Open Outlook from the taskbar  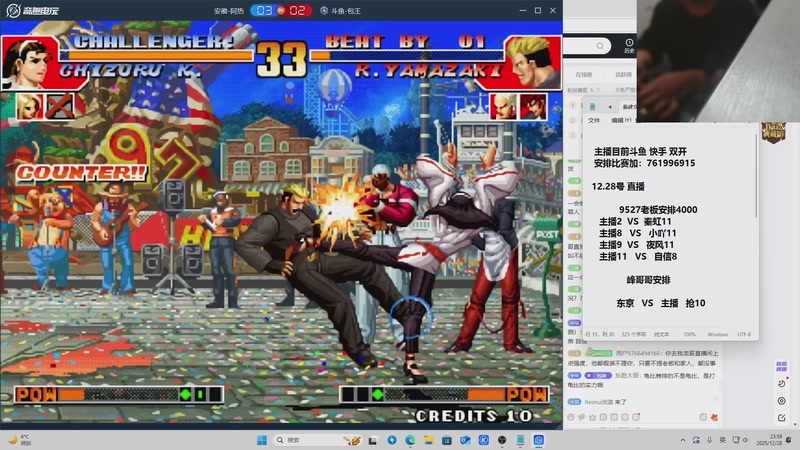point(465,440)
